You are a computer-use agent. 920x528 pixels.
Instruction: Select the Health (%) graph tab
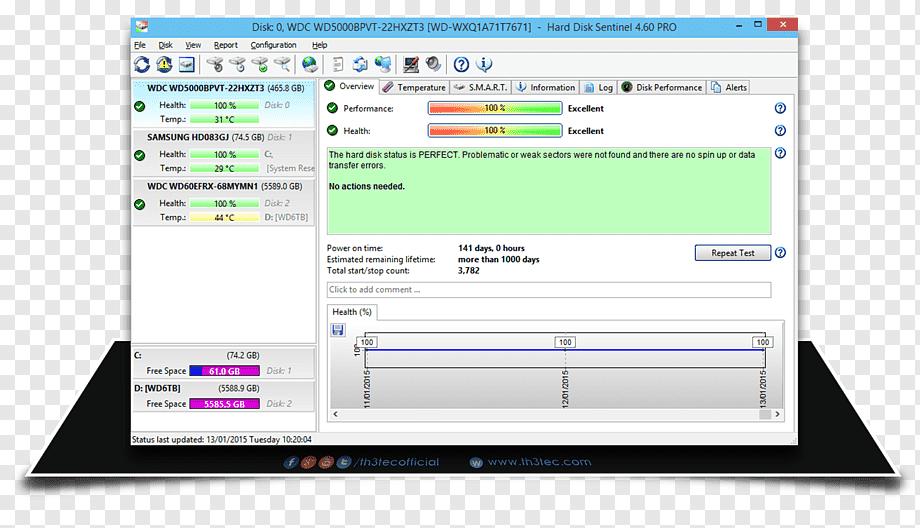[x=352, y=312]
